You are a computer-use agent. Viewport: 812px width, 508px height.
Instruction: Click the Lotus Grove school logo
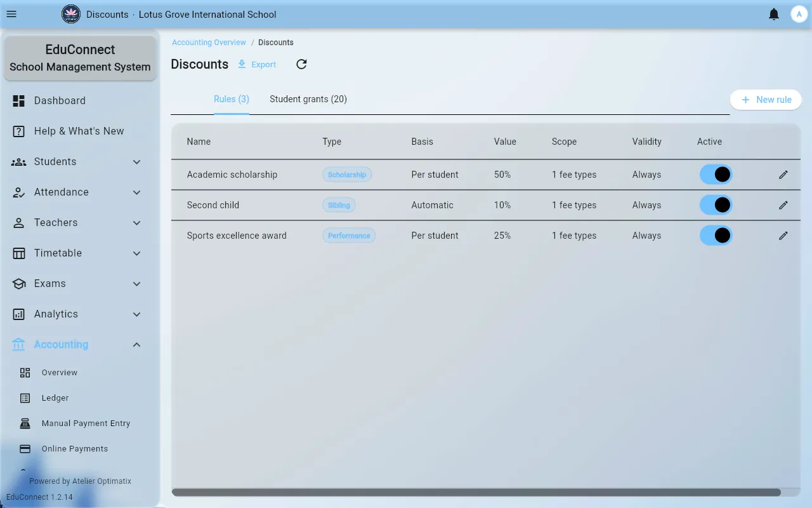coord(71,14)
